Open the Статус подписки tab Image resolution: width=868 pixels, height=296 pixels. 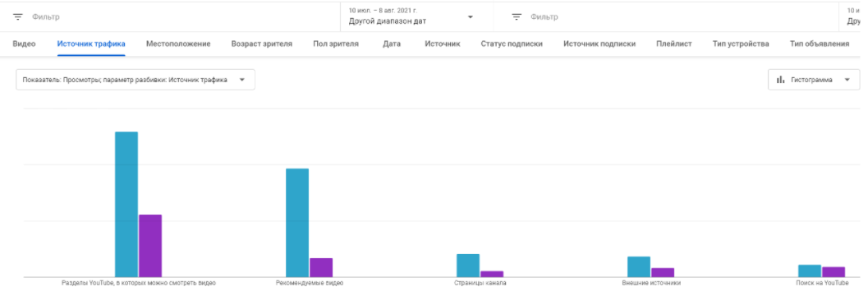point(512,44)
